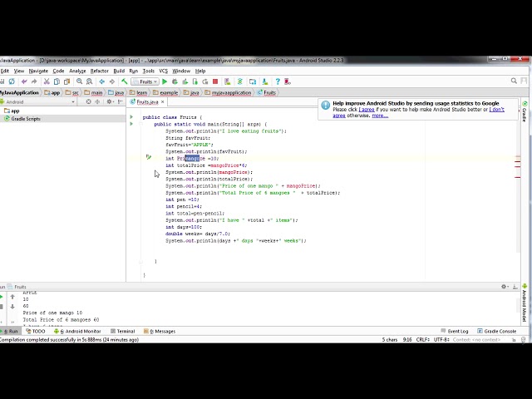The height and width of the screenshot is (399, 532).
Task: Open Run panel gear settings dropdown
Action: [x=505, y=287]
